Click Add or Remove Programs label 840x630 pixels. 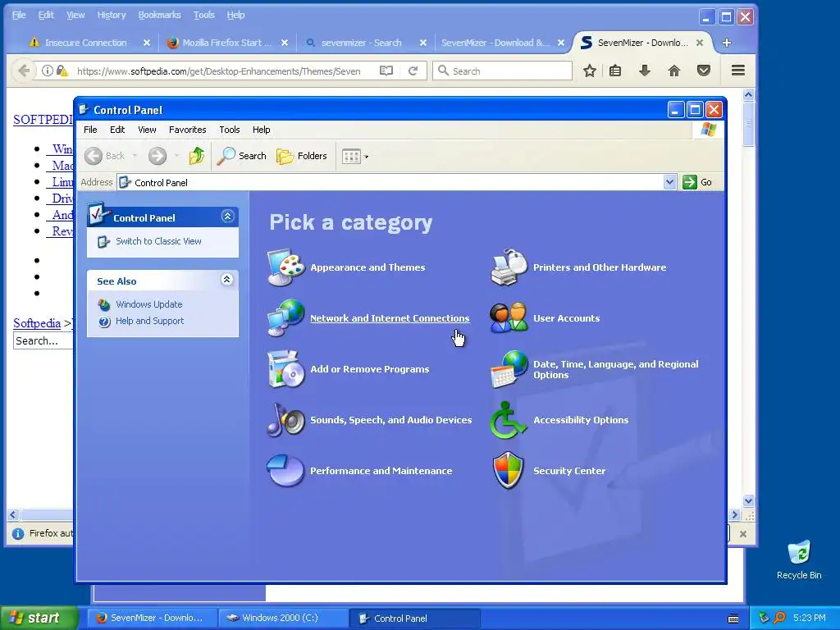click(370, 369)
